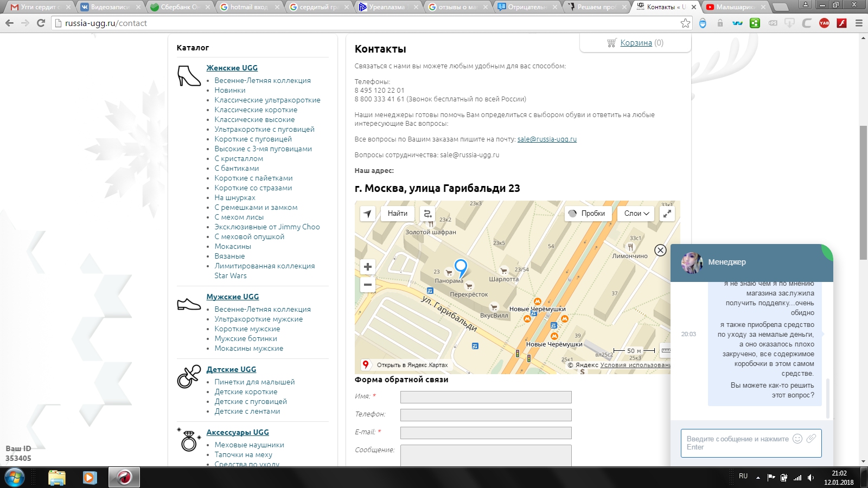Close the manager chat widget
This screenshot has height=488, width=868.
(x=660, y=250)
